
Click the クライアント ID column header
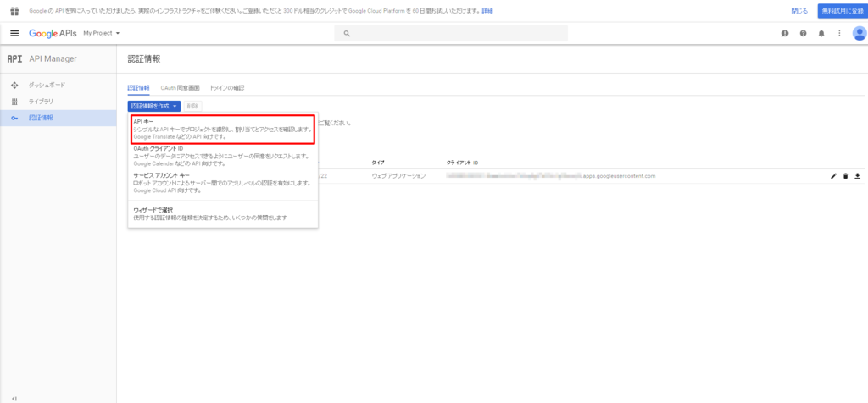click(x=462, y=163)
